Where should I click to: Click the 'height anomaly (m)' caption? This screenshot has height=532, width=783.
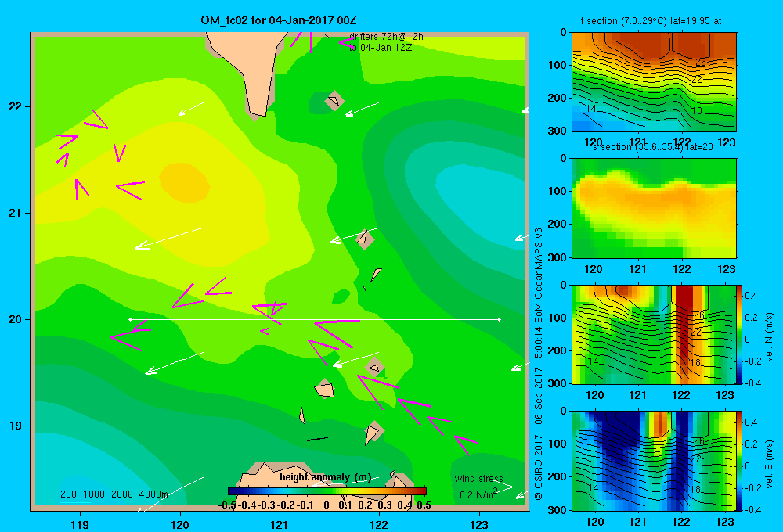pyautogui.click(x=326, y=477)
